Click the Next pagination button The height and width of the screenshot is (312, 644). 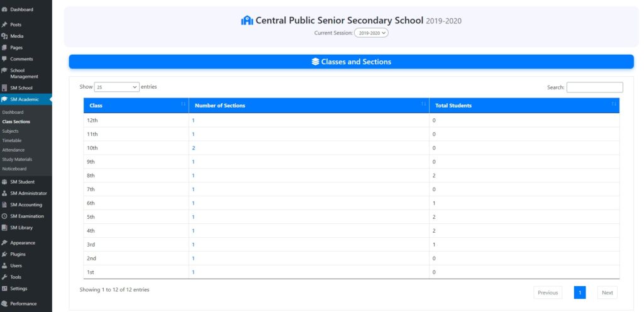point(607,292)
